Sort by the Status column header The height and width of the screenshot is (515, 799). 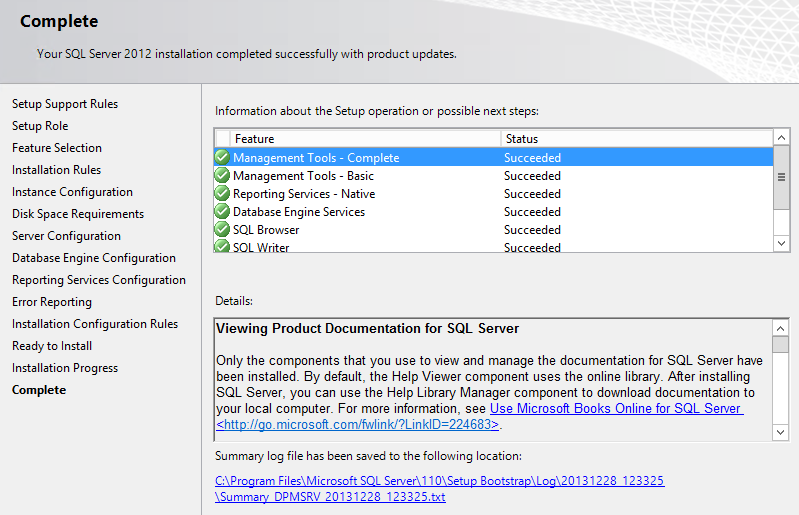[x=637, y=139]
